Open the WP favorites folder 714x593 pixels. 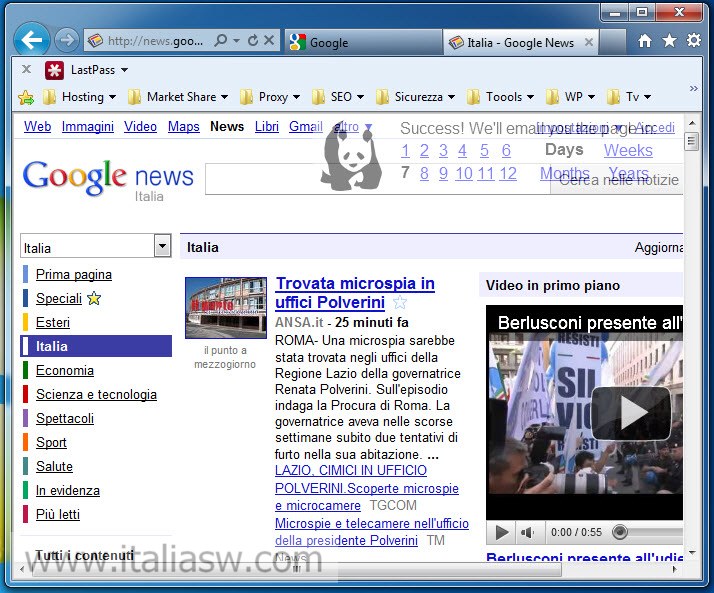coord(571,97)
